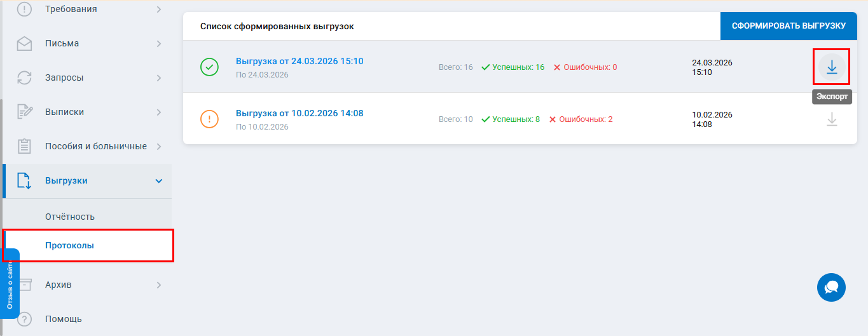Screen dimensions: 868x336
Task: Open link Выгрузка от 24.03.2026 15:10
Action: pyautogui.click(x=300, y=62)
